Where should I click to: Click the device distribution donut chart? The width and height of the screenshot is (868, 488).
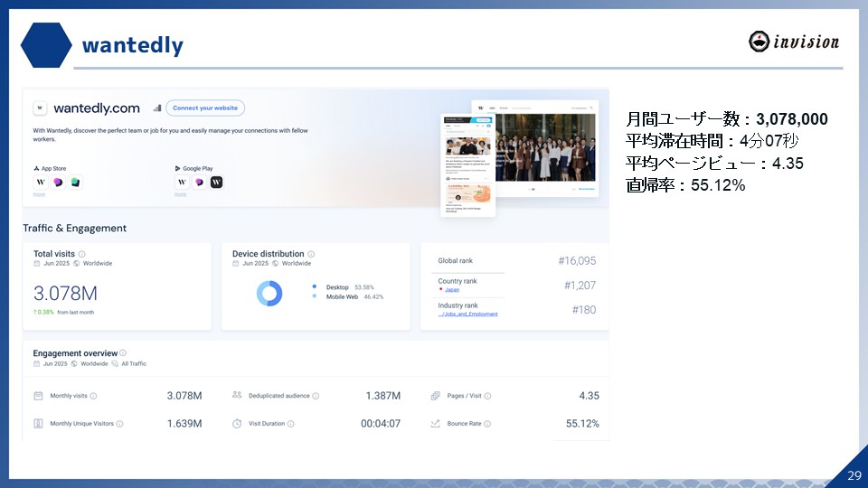pos(269,293)
